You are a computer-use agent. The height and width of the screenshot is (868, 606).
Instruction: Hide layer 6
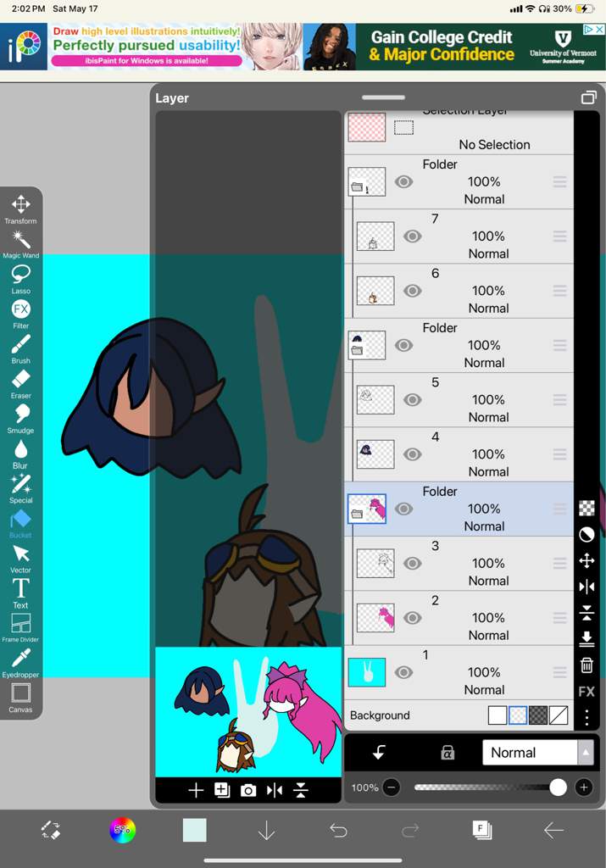(412, 291)
